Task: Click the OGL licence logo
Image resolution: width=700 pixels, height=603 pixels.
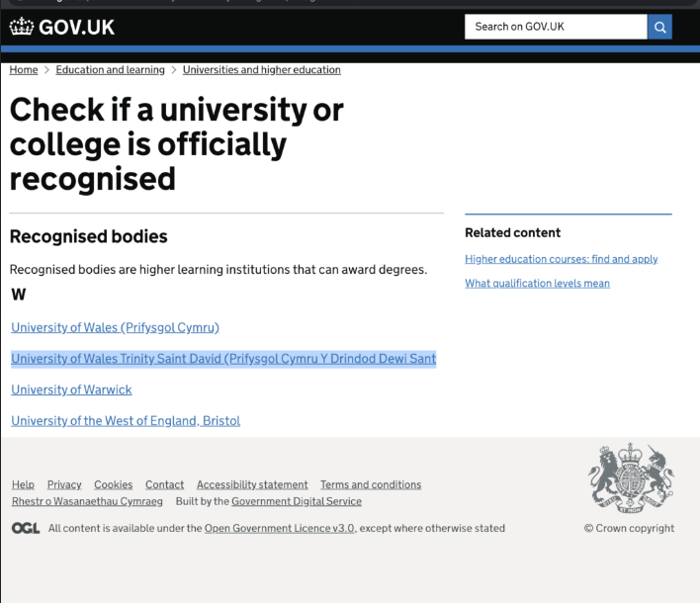Action: click(26, 528)
